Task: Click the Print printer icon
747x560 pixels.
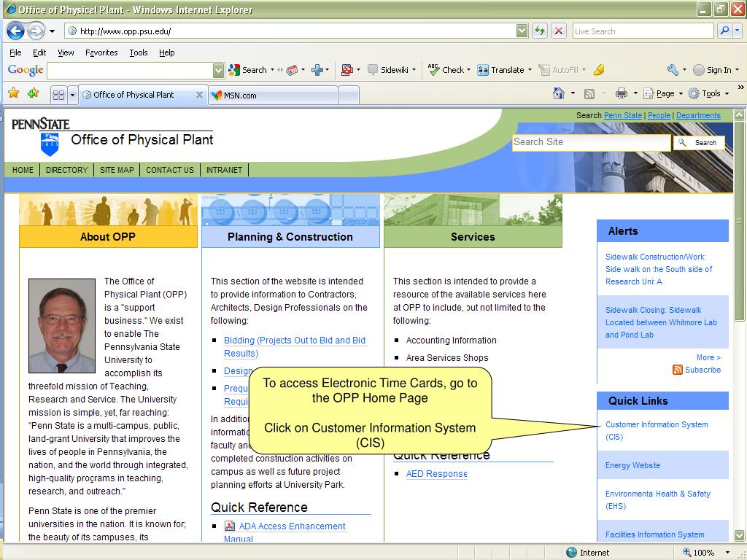Action: click(622, 93)
